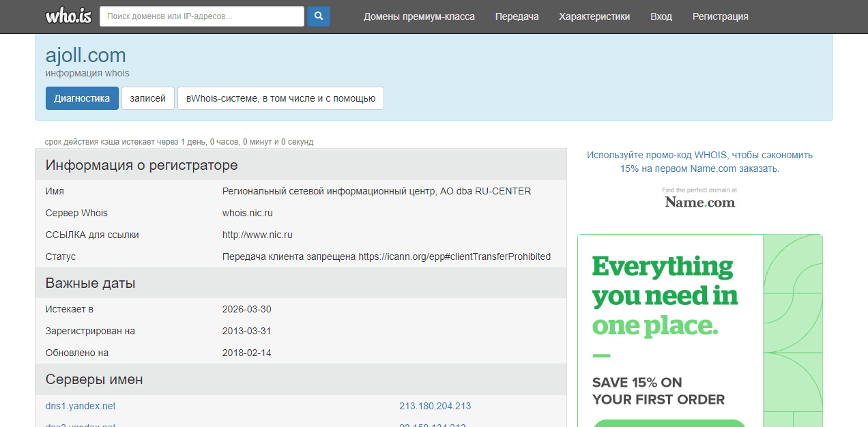Image resolution: width=868 pixels, height=427 pixels.
Task: Click the magnifying glass search button
Action: point(318,16)
